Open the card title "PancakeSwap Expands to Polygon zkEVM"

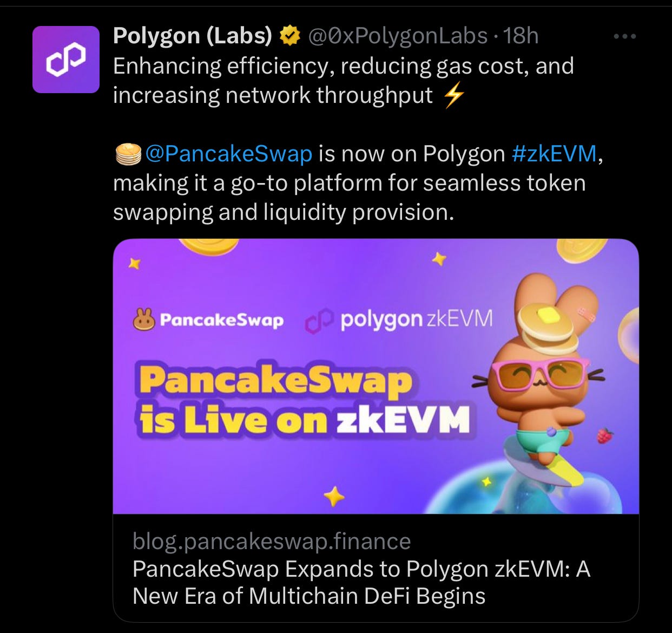click(361, 582)
